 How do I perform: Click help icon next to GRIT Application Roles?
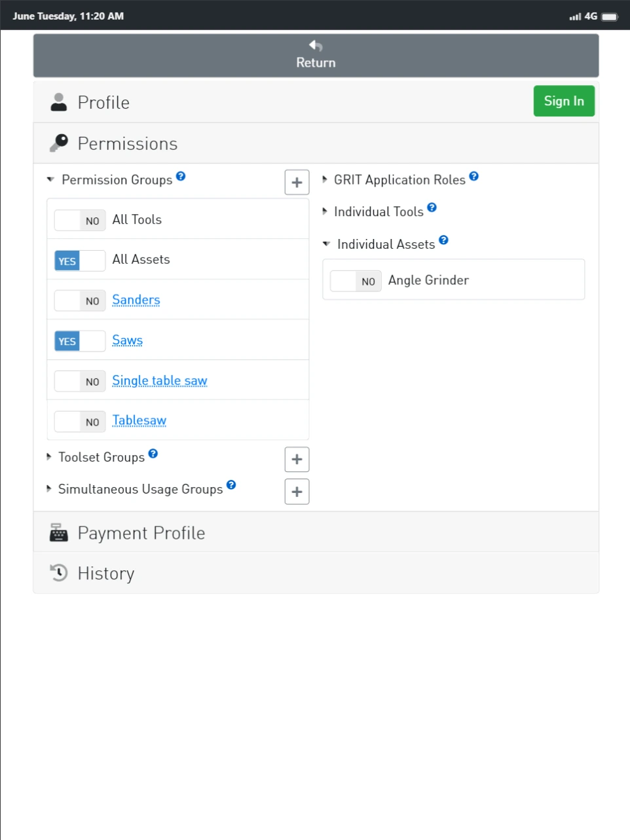point(474,176)
